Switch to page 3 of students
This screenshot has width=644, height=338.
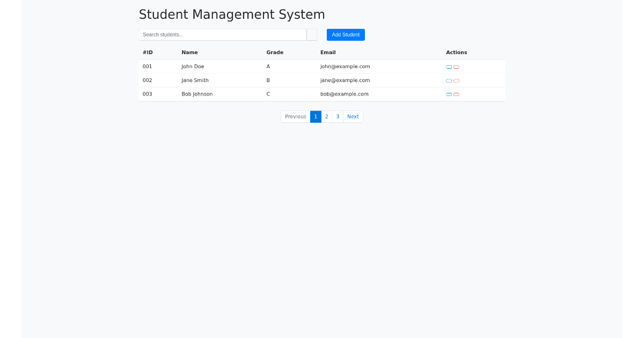[338, 116]
